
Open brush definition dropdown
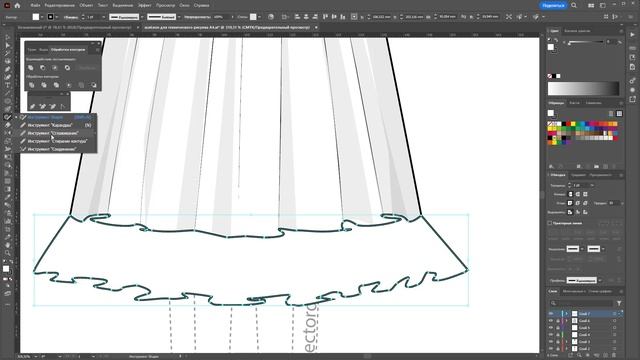(179, 17)
